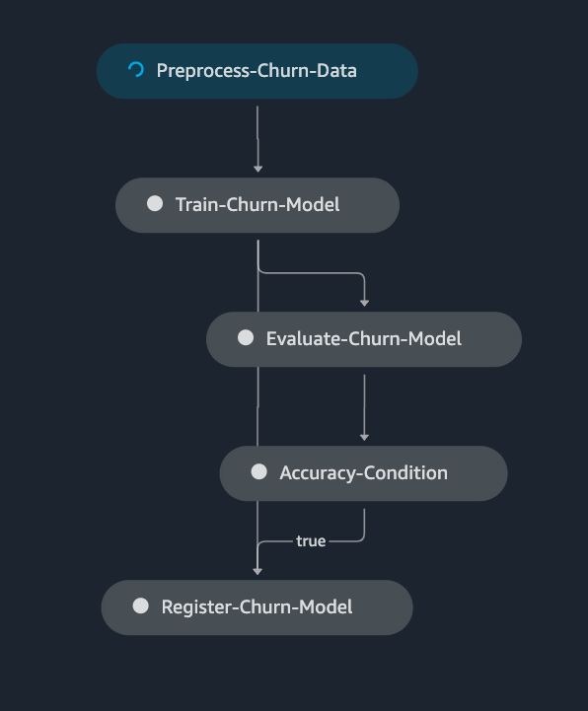
Task: Click the arrowhead pointing into Train-Churn-Model
Action: [x=257, y=169]
